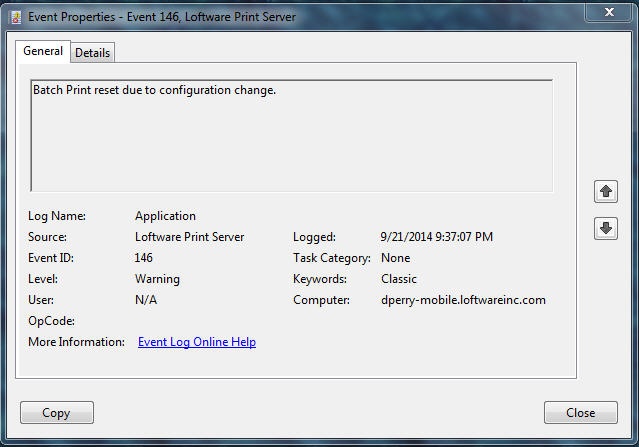Open the Event Log Online Help link
Screen dimensions: 639x447
[x=197, y=342]
